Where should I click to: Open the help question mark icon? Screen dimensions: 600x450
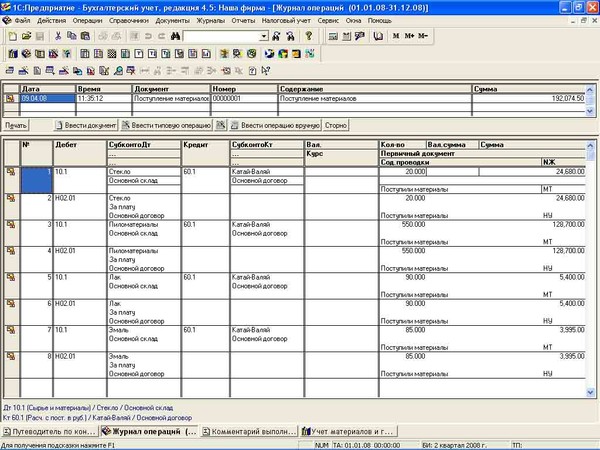308,35
